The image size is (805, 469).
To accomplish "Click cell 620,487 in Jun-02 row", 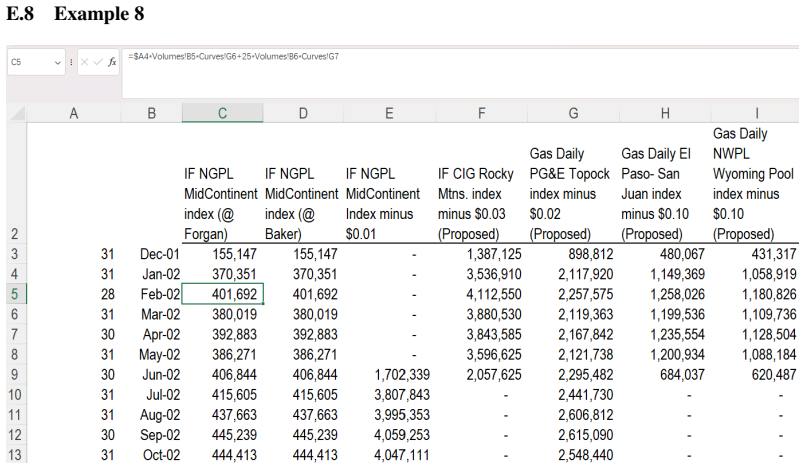I will pos(774,375).
